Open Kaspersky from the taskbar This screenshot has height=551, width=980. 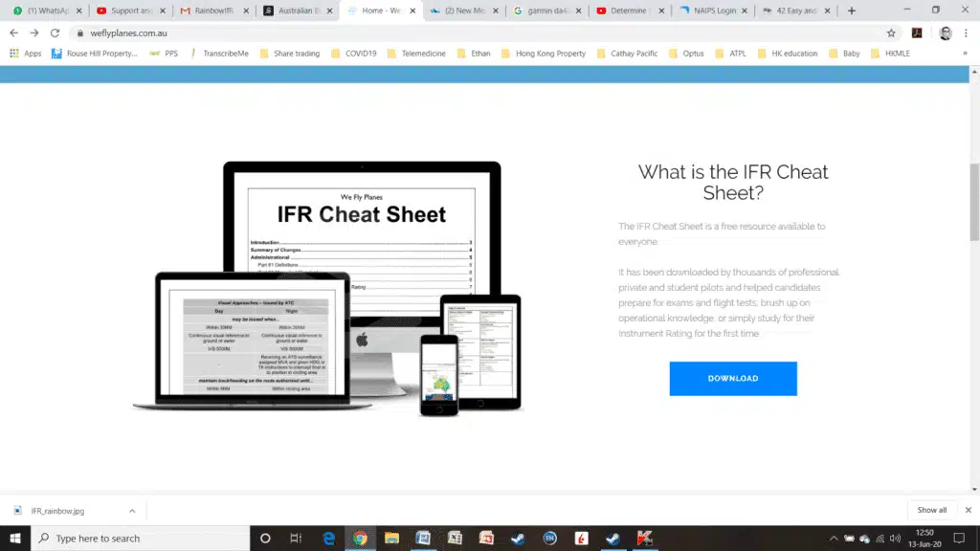(x=645, y=537)
